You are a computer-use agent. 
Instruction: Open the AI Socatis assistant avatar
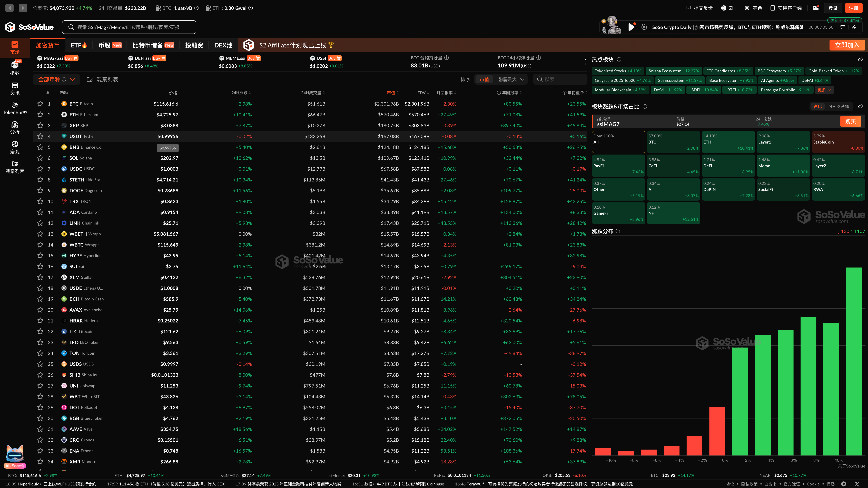tap(15, 457)
